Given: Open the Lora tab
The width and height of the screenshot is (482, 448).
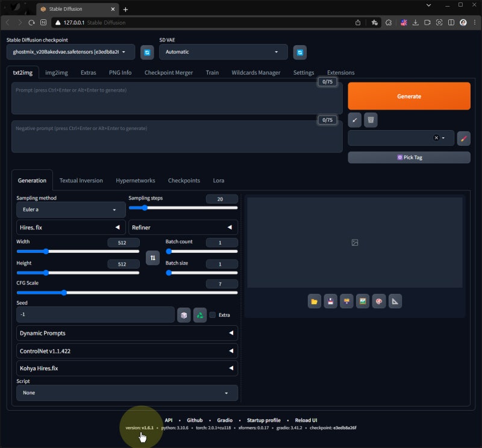Looking at the screenshot, I should click(218, 180).
